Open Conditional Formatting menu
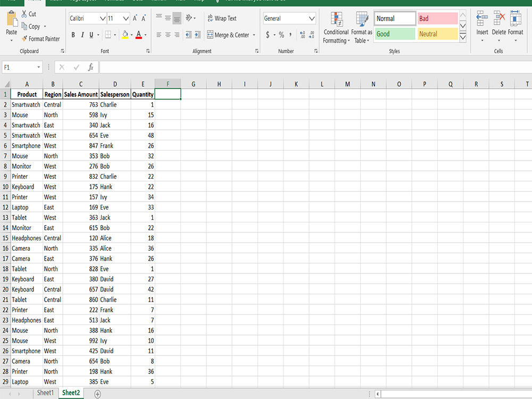This screenshot has height=399, width=532. 336,28
